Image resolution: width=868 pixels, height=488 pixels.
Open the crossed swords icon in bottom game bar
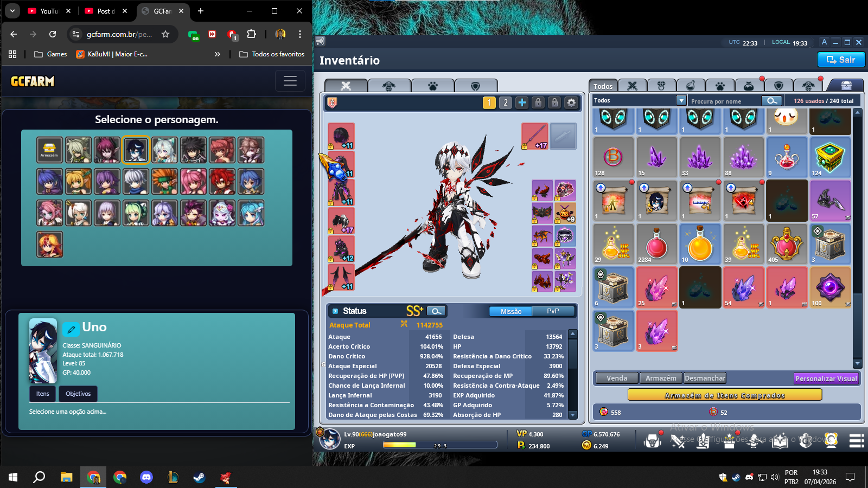click(678, 440)
